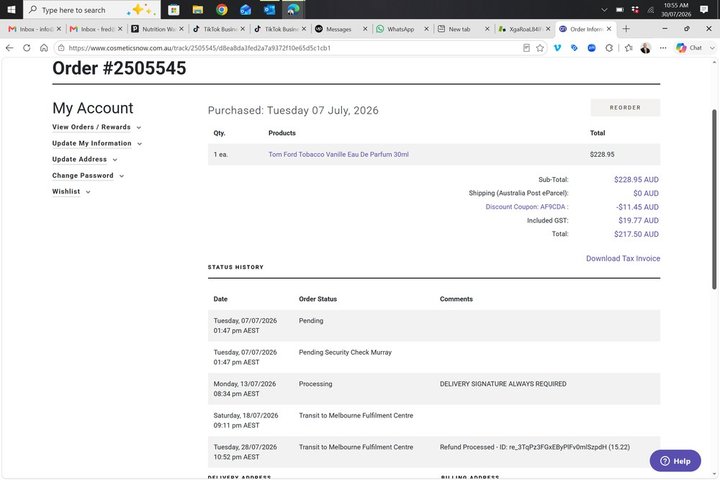Select the Pending Security Check Murray status

coord(345,352)
